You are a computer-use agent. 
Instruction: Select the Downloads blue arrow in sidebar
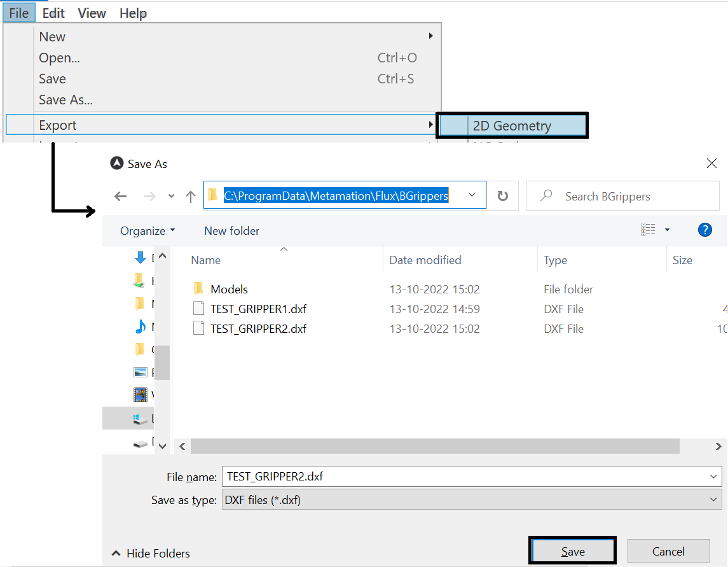141,258
